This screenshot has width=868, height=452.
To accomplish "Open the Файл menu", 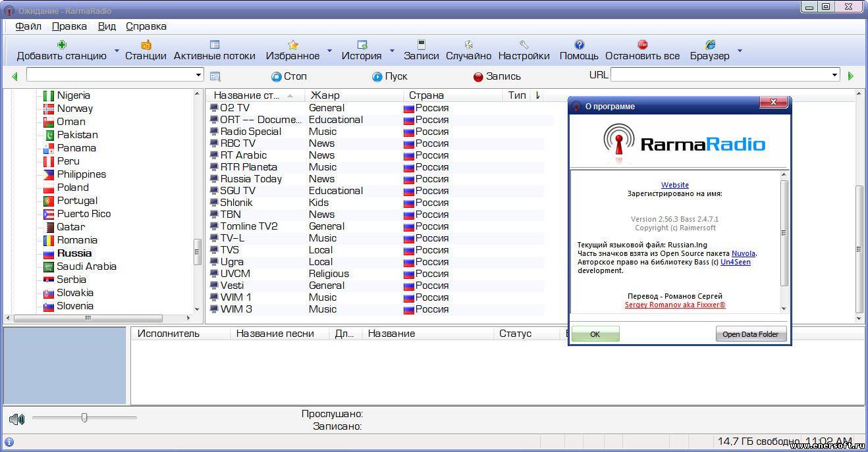I will tap(28, 26).
